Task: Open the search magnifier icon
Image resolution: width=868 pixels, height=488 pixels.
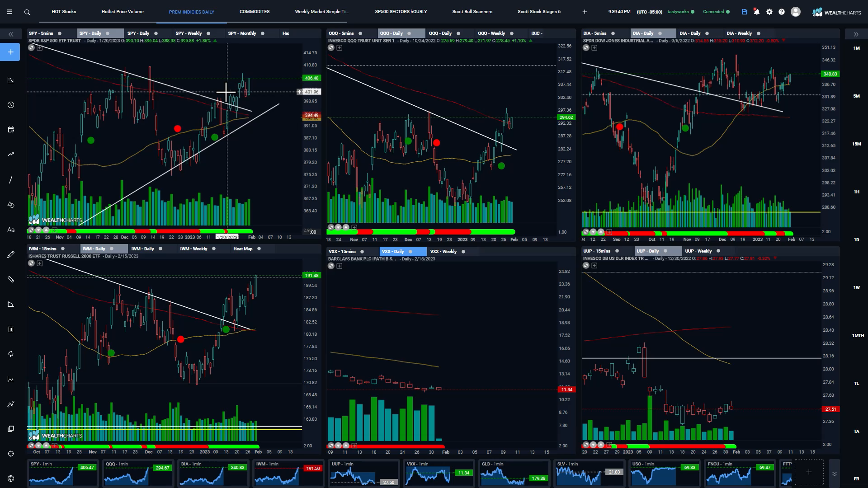Action: (x=27, y=12)
